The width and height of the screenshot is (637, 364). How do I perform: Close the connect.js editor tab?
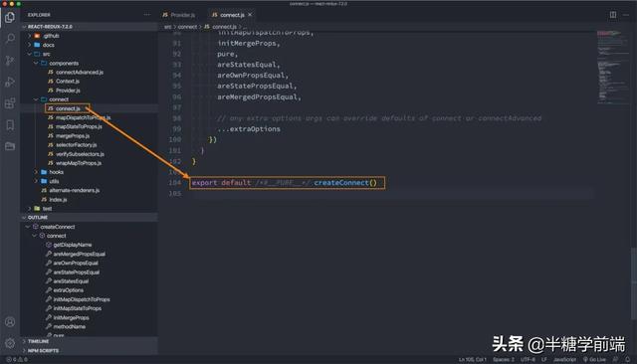[250, 15]
